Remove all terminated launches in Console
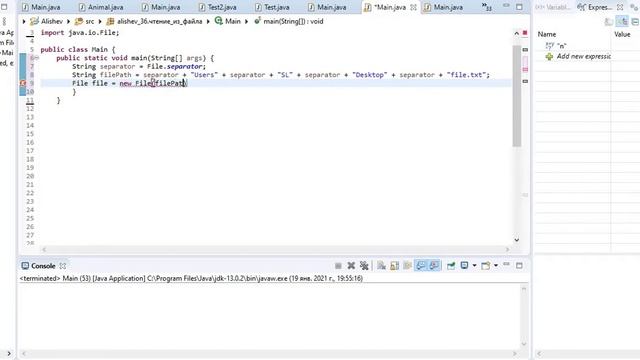 (x=364, y=266)
